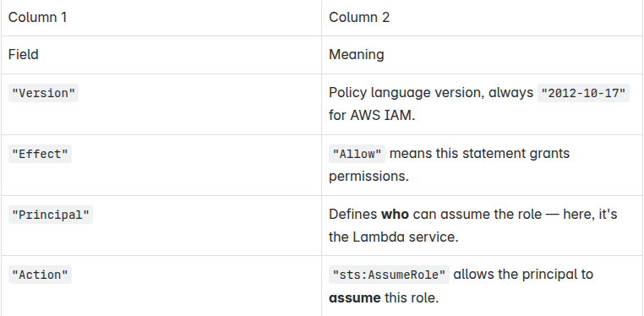Click the "Version" code label
This screenshot has height=316, width=644.
point(44,93)
